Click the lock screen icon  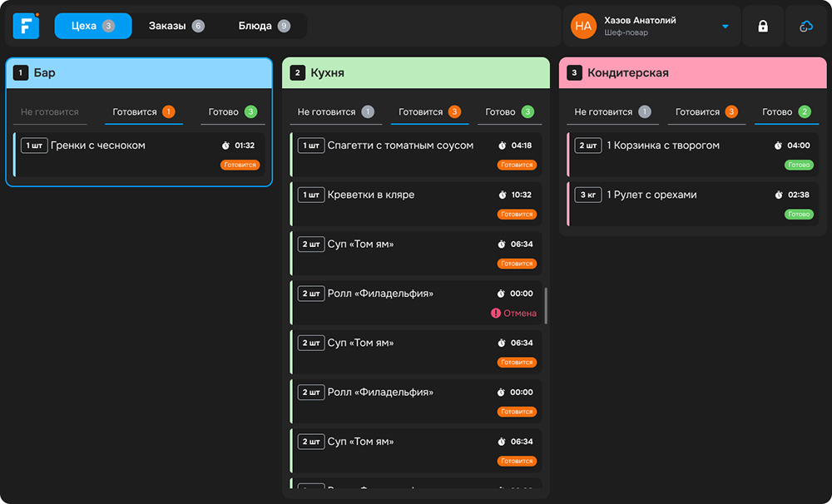763,27
